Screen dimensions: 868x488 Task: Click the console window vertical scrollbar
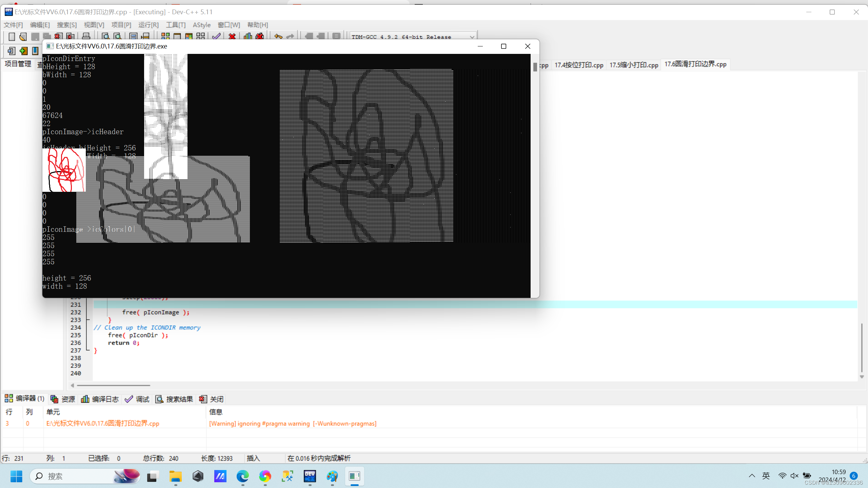[x=535, y=176]
